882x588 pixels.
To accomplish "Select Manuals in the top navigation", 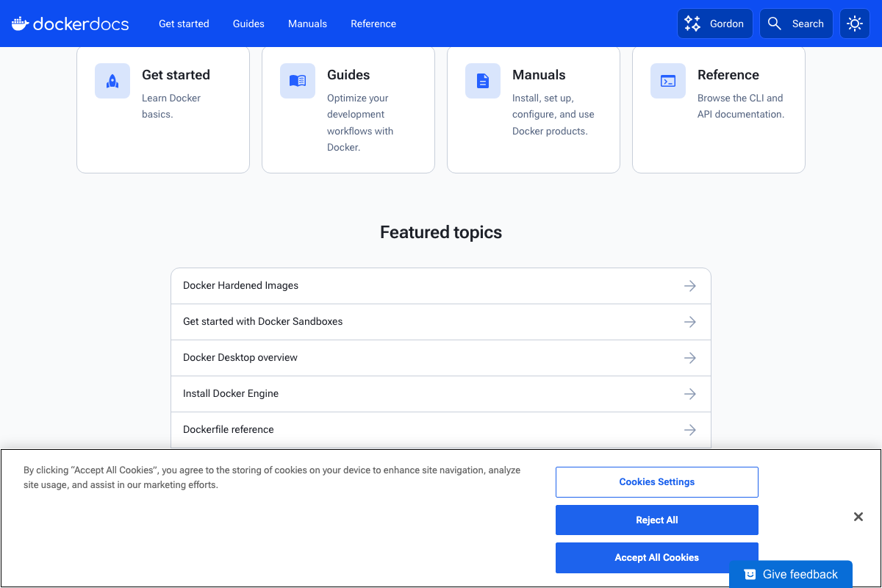I will click(x=307, y=23).
